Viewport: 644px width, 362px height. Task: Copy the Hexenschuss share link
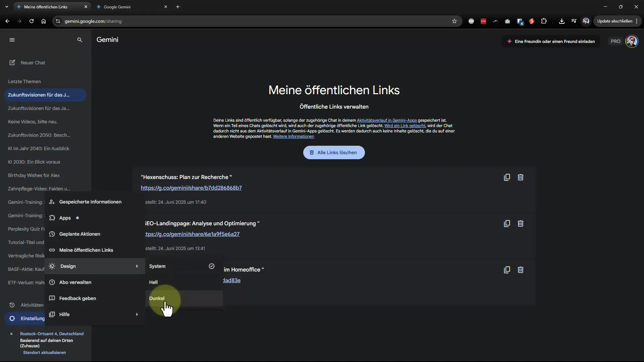coord(507,177)
